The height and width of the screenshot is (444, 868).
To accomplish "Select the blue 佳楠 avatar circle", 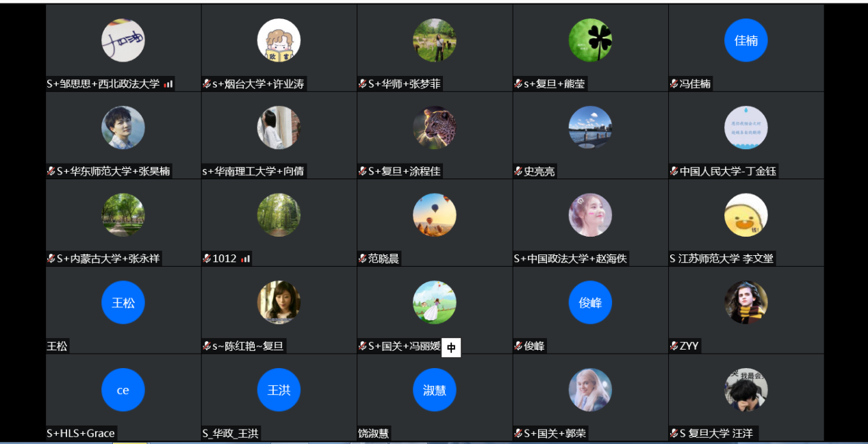I will click(x=746, y=40).
